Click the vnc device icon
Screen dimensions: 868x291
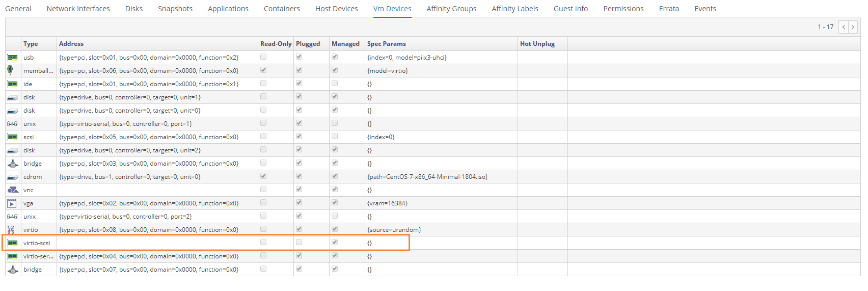tap(13, 190)
